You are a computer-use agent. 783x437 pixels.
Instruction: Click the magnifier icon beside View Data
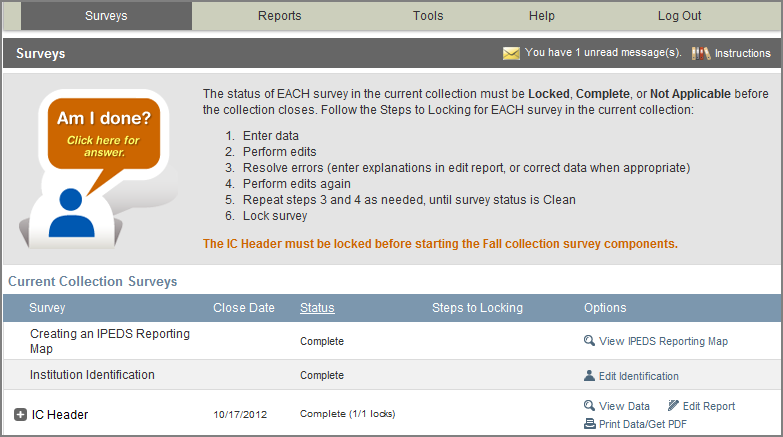pyautogui.click(x=590, y=406)
